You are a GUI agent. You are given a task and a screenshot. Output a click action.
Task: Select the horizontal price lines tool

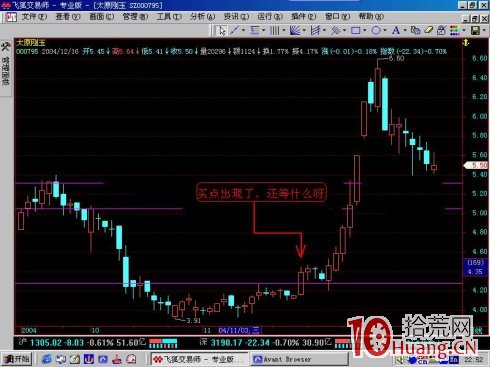[x=255, y=30]
